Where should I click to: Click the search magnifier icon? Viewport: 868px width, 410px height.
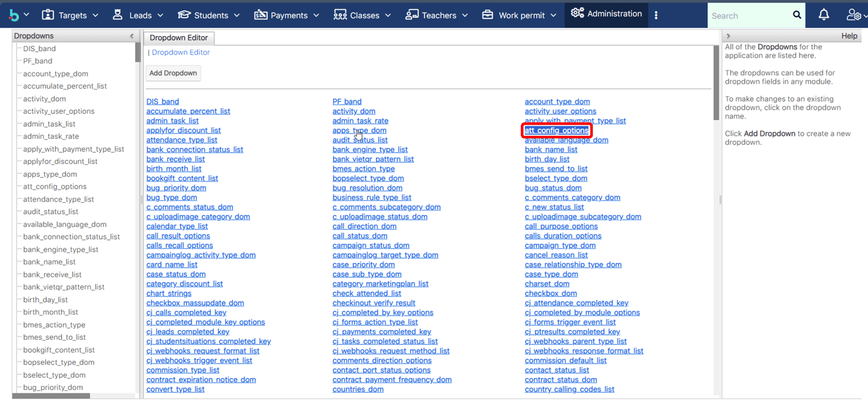797,15
